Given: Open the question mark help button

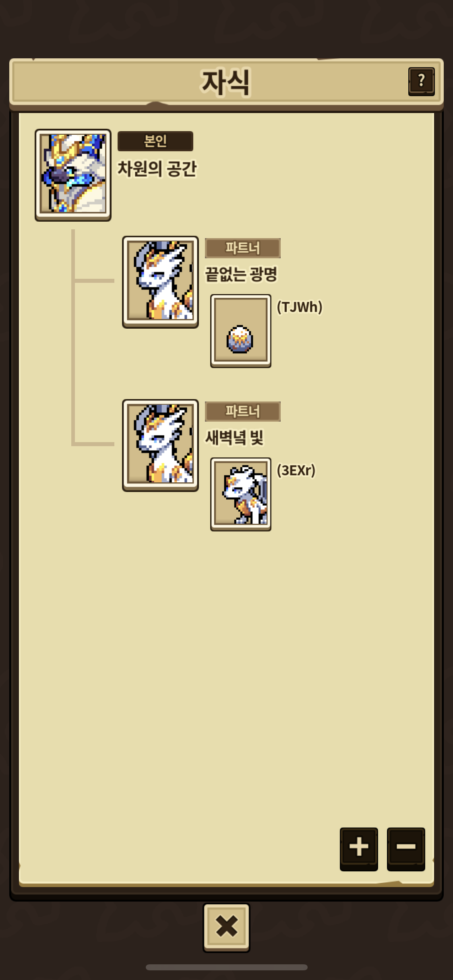Looking at the screenshot, I should (421, 81).
